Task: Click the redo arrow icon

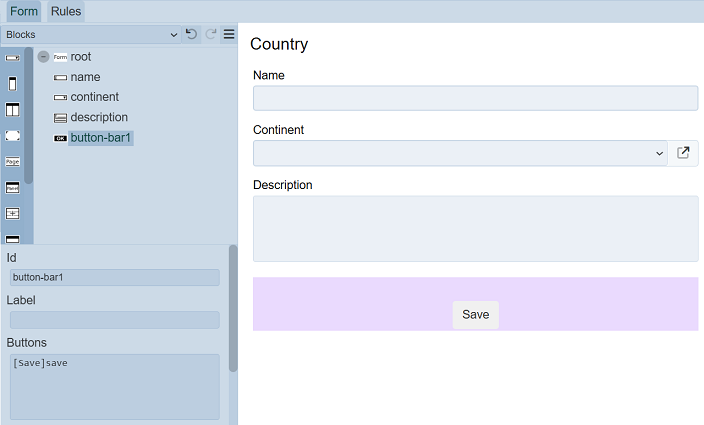Action: (210, 34)
